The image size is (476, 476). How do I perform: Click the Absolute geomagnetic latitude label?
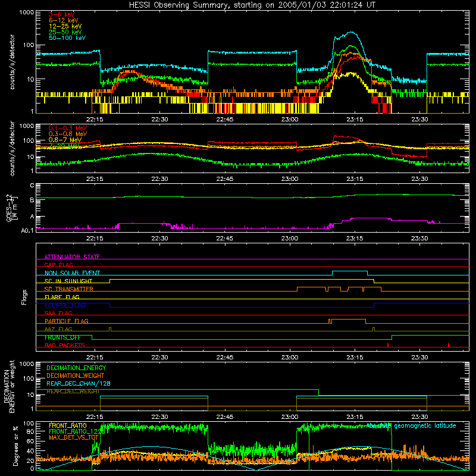click(x=411, y=425)
